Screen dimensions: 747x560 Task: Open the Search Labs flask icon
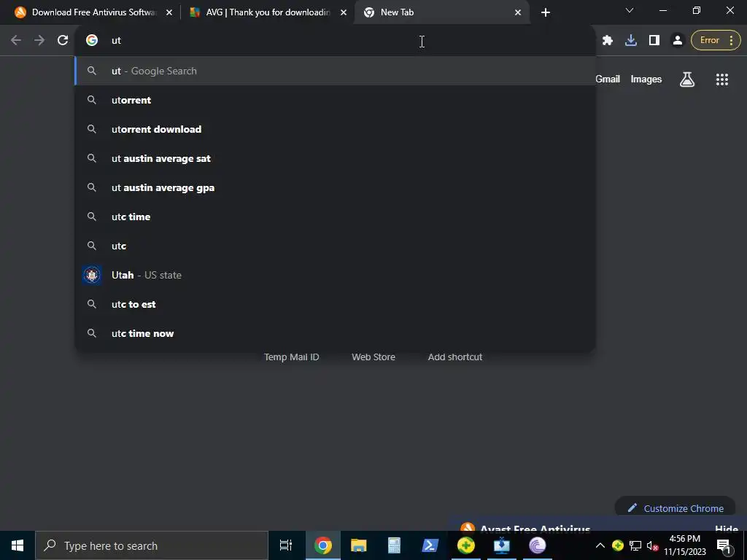(687, 79)
